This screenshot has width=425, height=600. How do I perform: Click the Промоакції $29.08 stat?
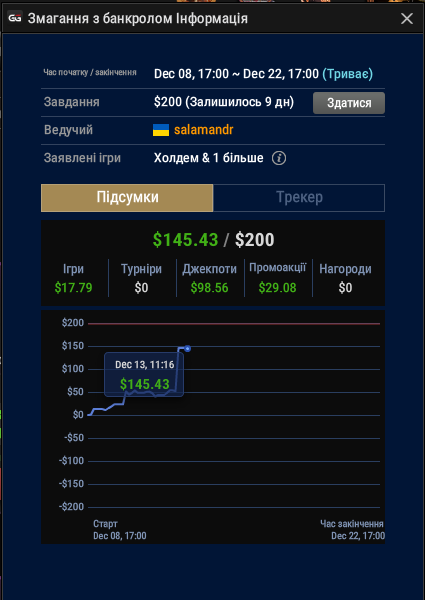click(278, 278)
